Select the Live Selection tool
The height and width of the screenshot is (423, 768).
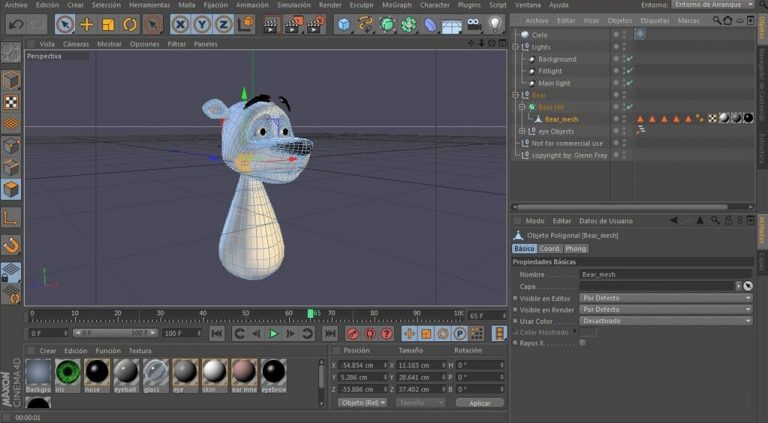tap(65, 24)
